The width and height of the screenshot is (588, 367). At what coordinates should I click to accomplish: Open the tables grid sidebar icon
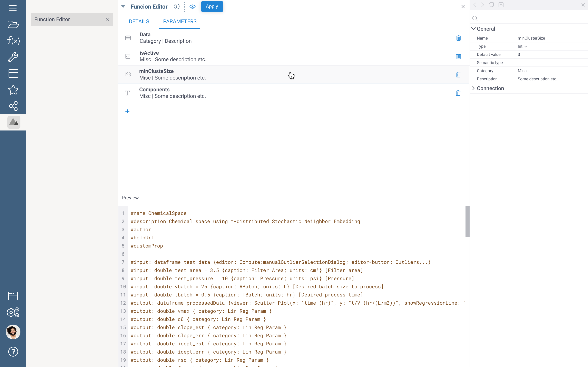[13, 74]
